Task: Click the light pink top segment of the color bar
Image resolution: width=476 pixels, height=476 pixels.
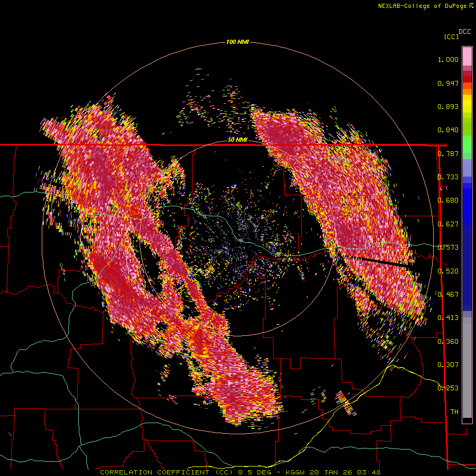Action: tap(467, 56)
